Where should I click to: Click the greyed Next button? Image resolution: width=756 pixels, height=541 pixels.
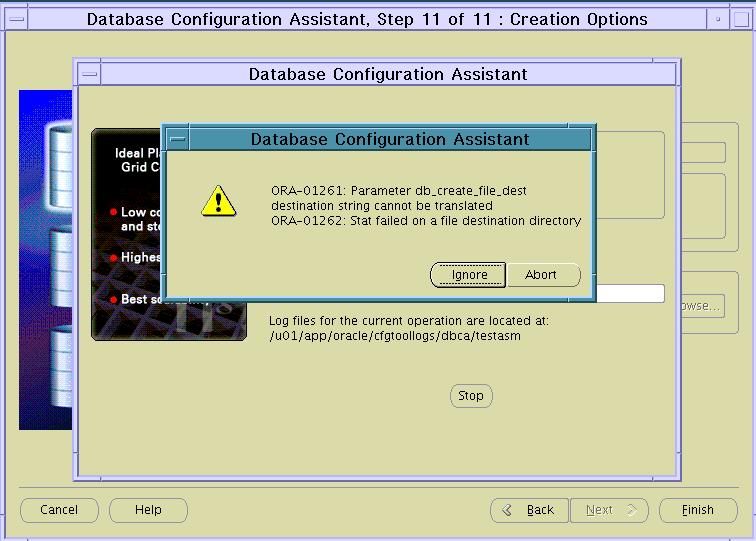point(609,510)
